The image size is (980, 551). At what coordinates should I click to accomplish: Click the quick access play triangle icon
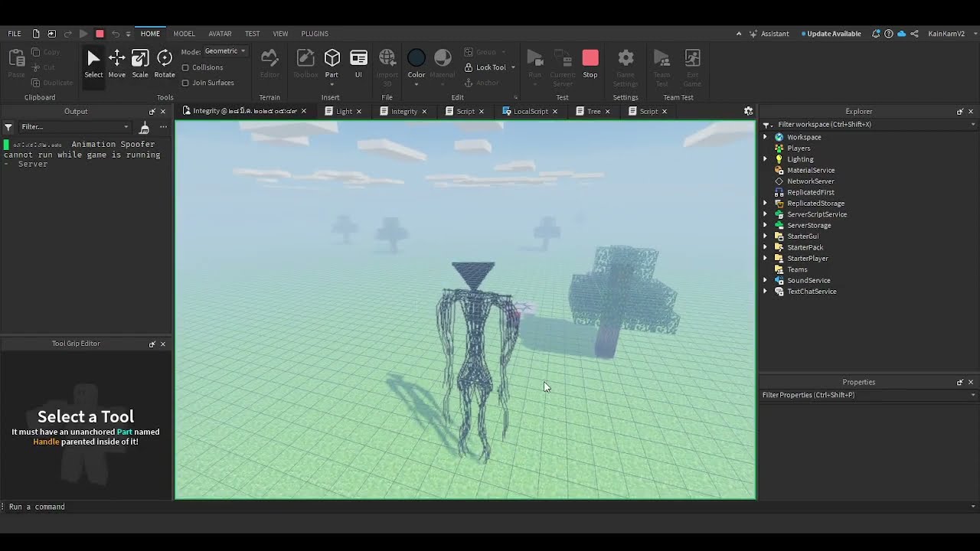83,34
